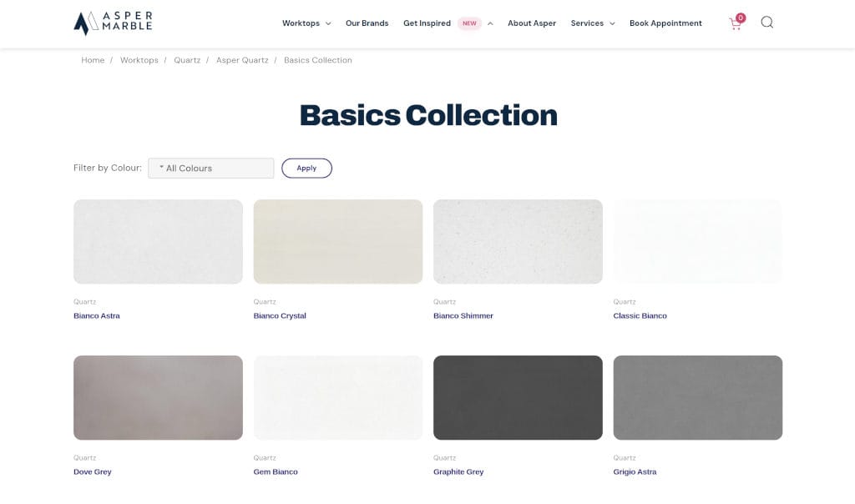Viewport: 855px width, 504px height.
Task: Open the Classic Bianco link
Action: pos(640,315)
